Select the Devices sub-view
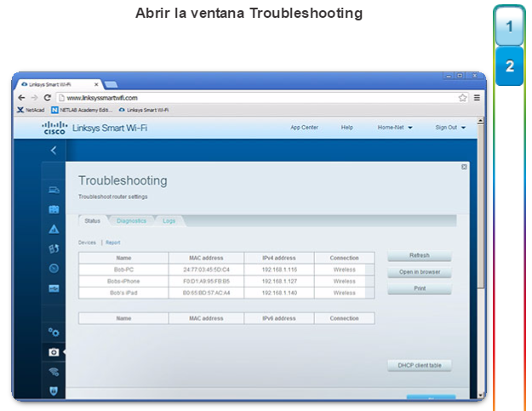This screenshot has height=411, width=532. 87,243
